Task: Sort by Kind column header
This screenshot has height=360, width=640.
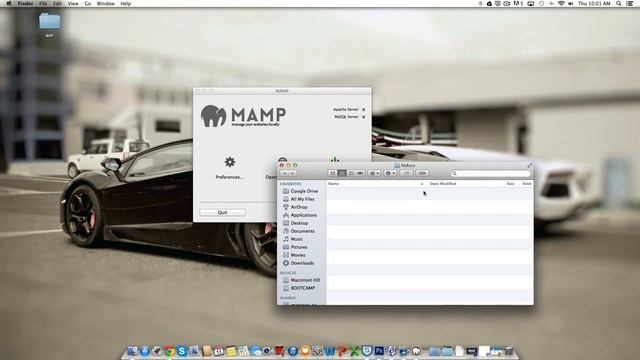Action: (x=527, y=184)
